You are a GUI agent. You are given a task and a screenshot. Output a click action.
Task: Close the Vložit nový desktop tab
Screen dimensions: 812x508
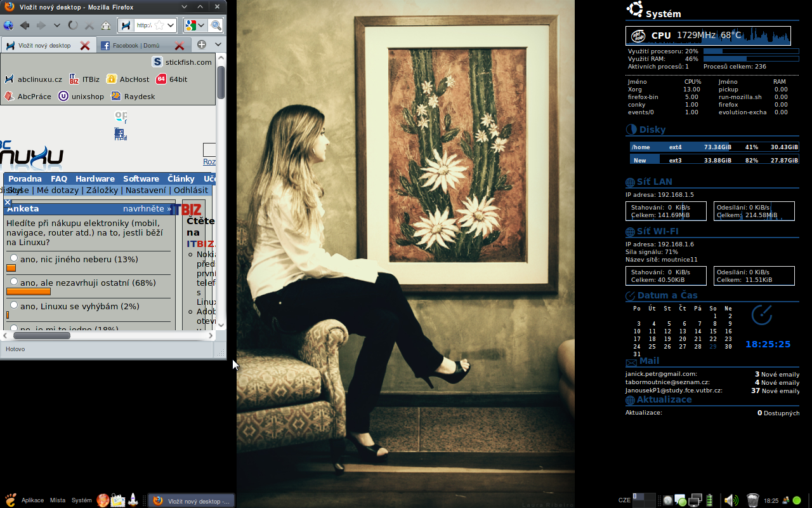[84, 46]
